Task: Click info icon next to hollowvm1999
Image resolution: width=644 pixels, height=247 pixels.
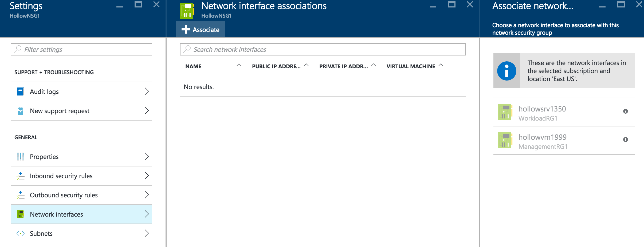Action: tap(625, 140)
